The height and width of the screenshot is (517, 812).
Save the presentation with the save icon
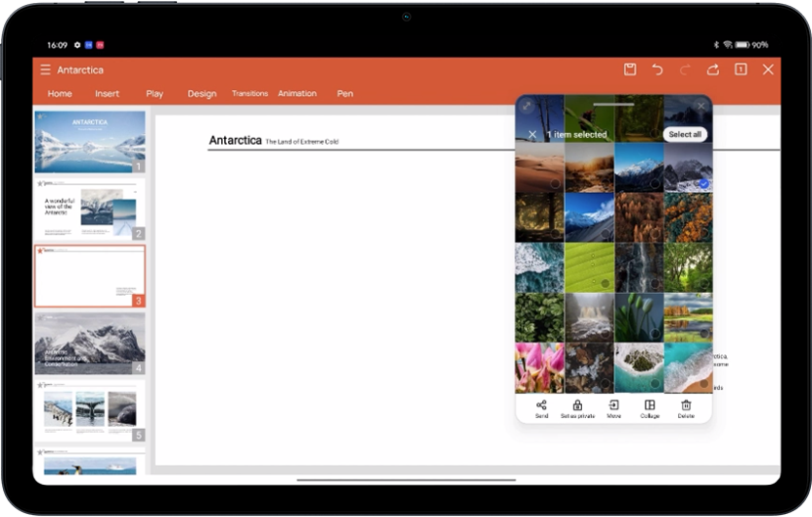[x=630, y=70]
